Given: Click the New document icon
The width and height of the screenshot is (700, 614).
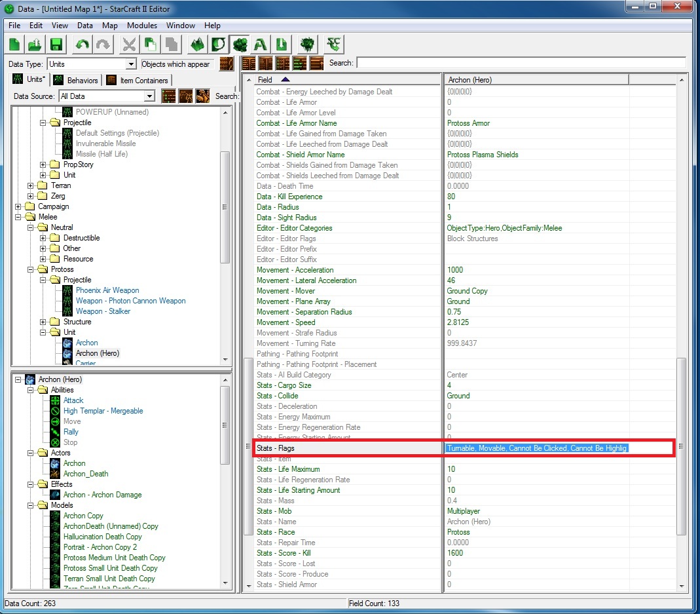Looking at the screenshot, I should click(x=14, y=45).
